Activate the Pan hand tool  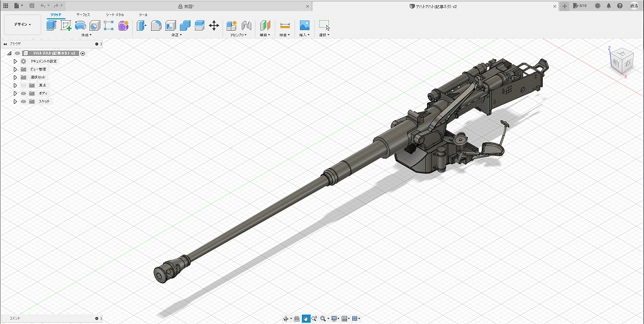pyautogui.click(x=306, y=319)
